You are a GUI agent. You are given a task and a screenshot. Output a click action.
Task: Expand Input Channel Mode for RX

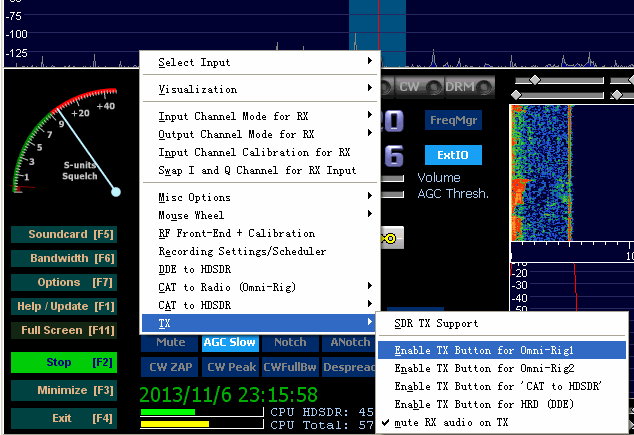pyautogui.click(x=260, y=116)
